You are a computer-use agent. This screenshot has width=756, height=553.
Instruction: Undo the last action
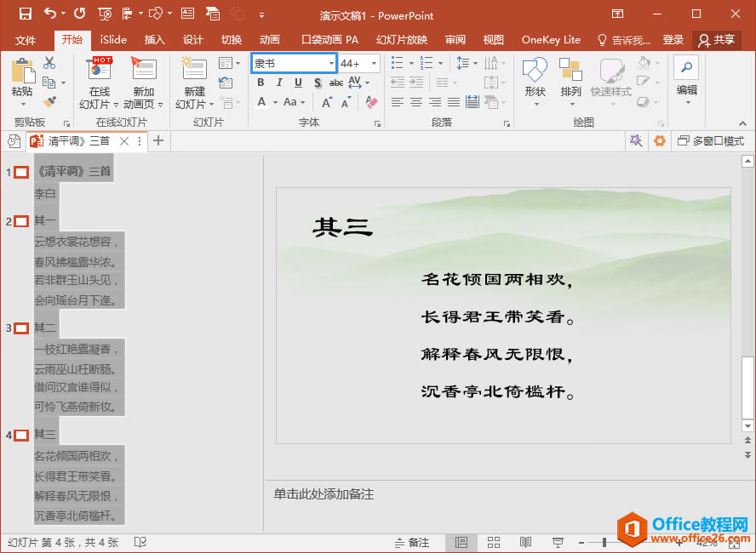coord(50,14)
